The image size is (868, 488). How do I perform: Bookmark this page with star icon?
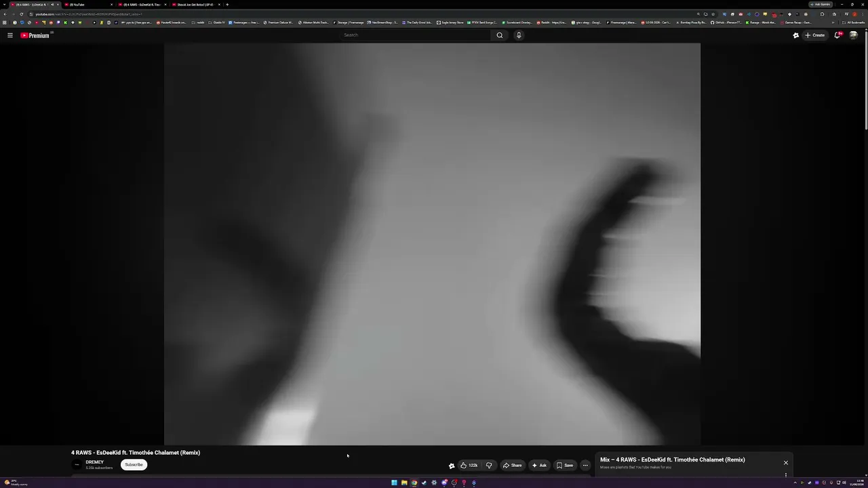[x=713, y=14]
